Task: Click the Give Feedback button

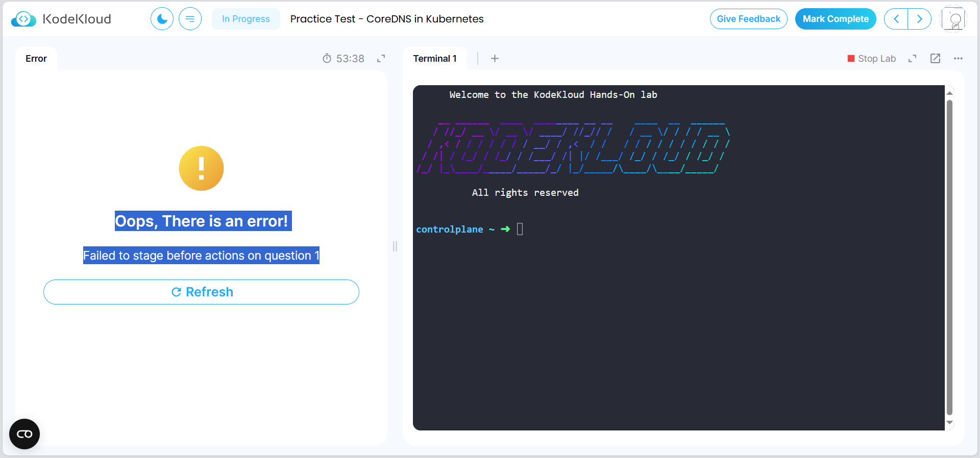Action: tap(748, 19)
